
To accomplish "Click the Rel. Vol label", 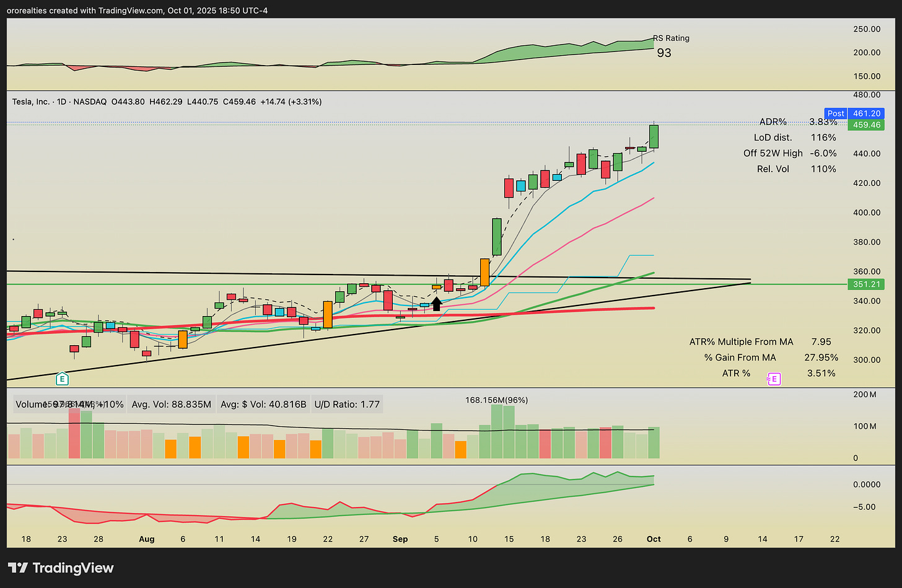I will click(x=773, y=169).
